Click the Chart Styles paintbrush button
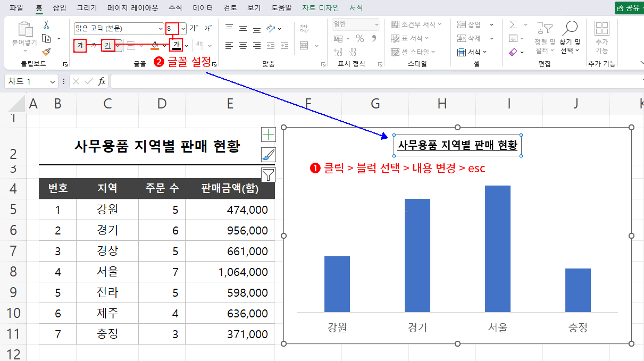The height and width of the screenshot is (361, 644). (x=269, y=155)
